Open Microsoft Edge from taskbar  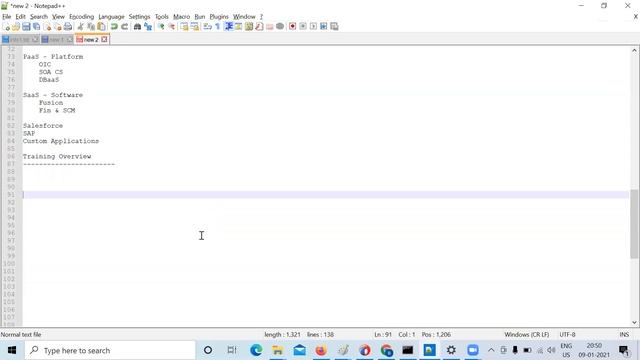tap(256, 350)
